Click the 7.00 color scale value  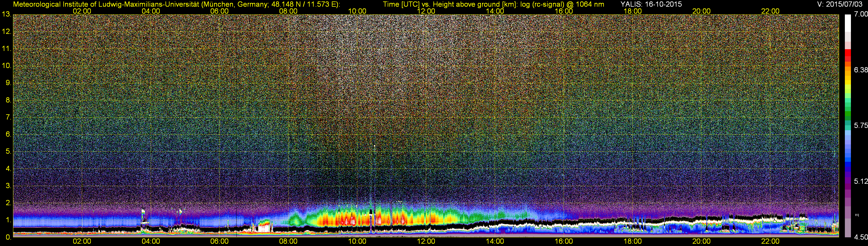(x=861, y=14)
